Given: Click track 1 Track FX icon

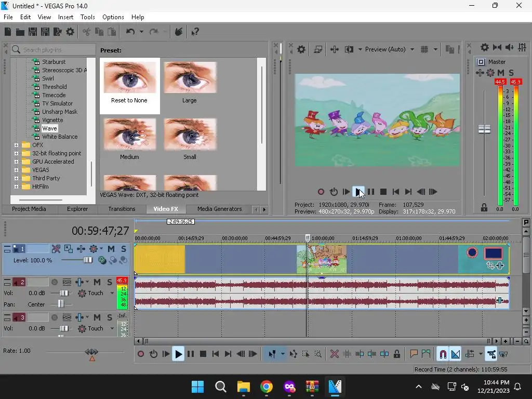Looking at the screenshot, I should click(81, 249).
